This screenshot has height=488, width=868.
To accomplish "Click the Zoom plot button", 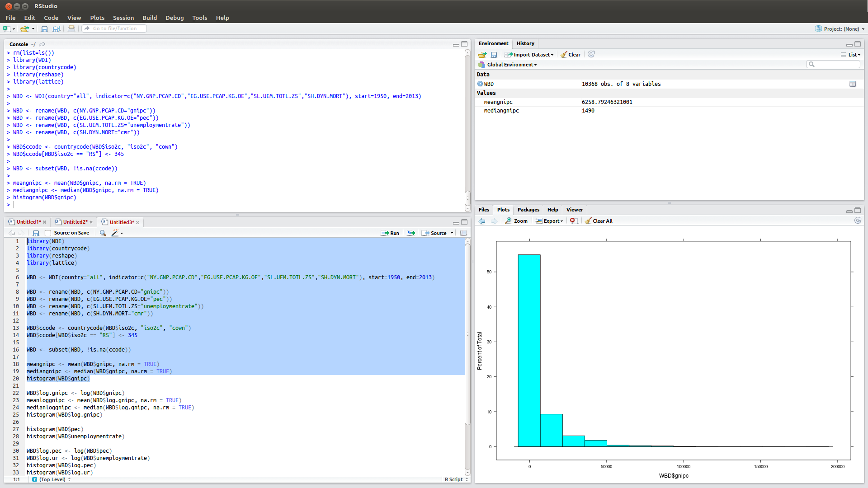I will pyautogui.click(x=516, y=221).
